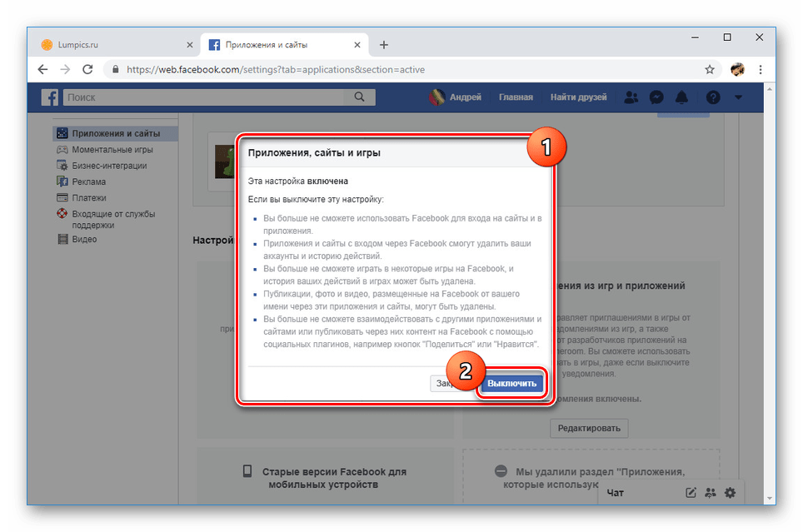Create a new group in chat bar
The image size is (803, 532).
(x=710, y=493)
